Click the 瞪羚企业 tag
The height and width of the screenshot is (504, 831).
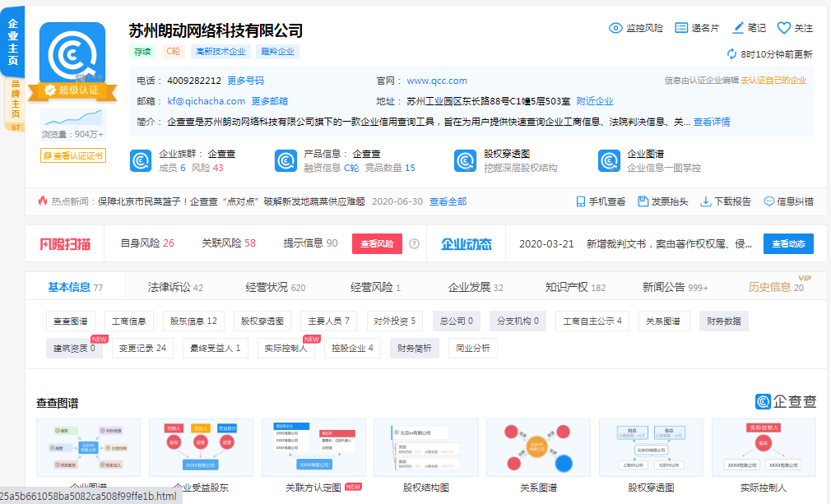[x=278, y=51]
